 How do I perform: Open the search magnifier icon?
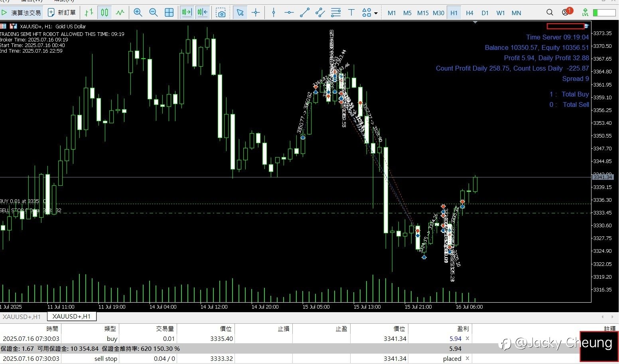click(550, 12)
